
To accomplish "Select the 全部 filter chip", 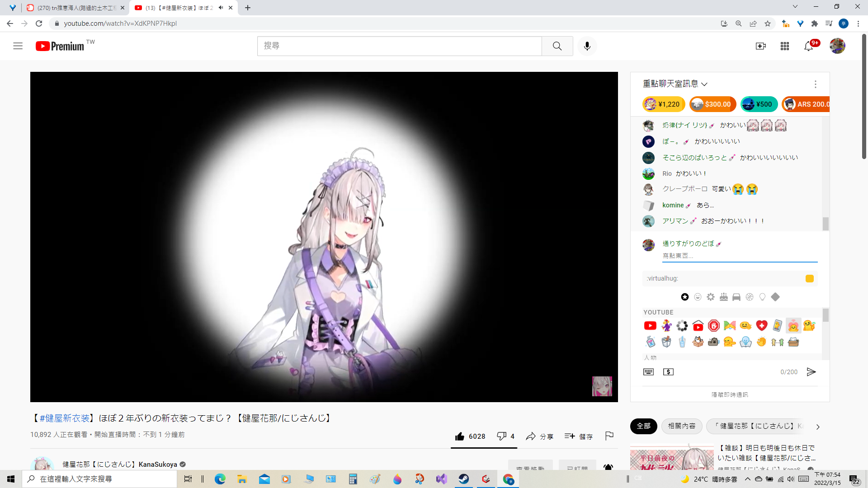I will click(643, 426).
